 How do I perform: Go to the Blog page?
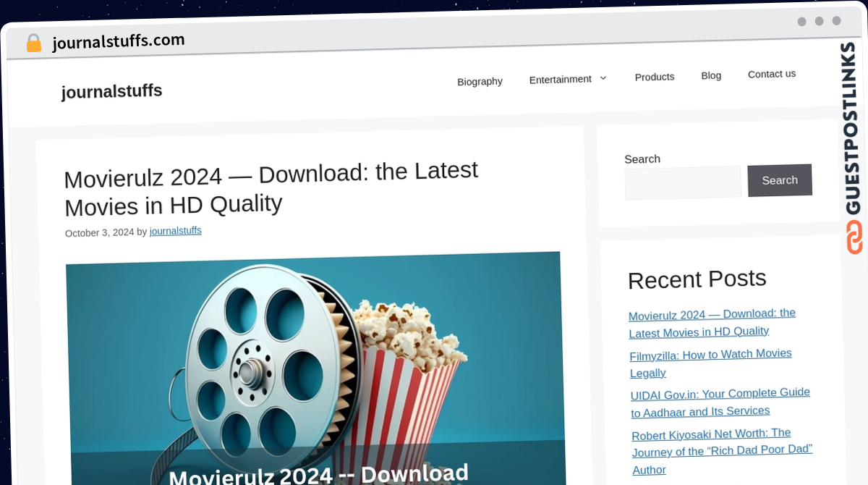click(x=711, y=75)
